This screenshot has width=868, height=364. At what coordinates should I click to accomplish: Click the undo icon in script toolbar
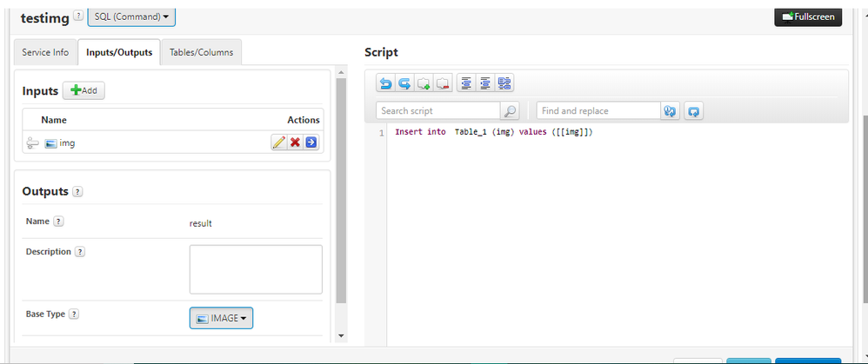[385, 83]
